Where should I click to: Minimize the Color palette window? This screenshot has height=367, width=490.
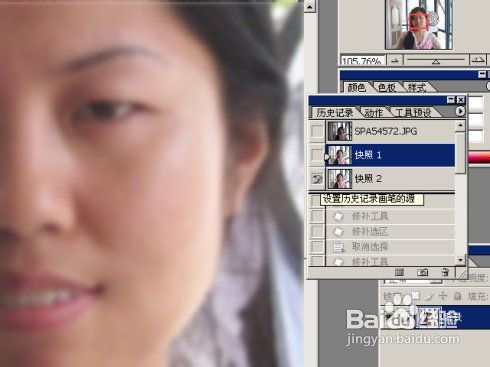482,74
